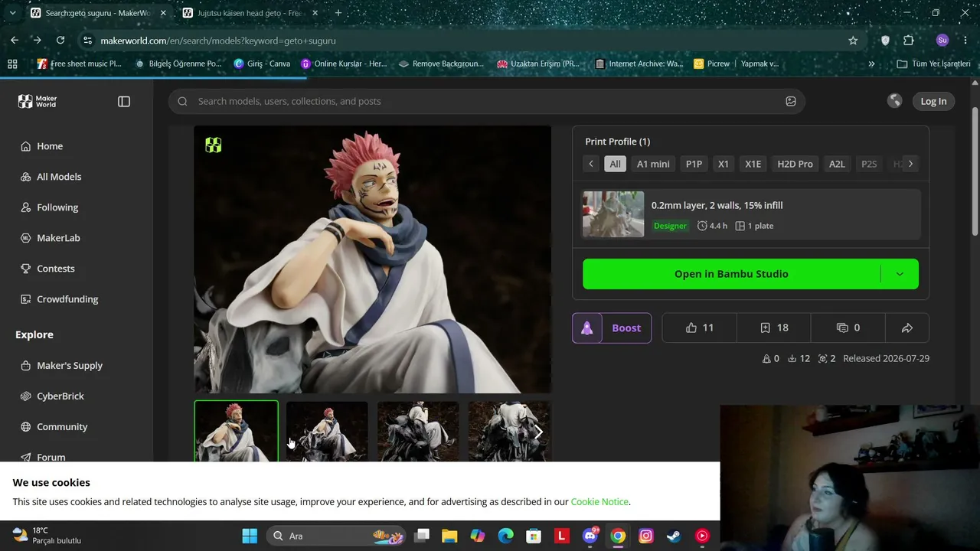Click Open in Bambu Studio
The image size is (980, 551).
coord(731,274)
